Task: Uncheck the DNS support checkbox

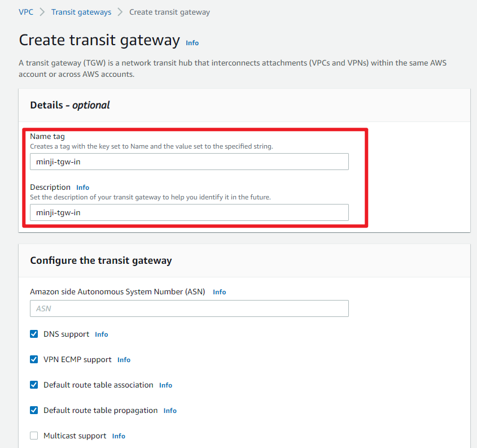Action: pyautogui.click(x=34, y=334)
